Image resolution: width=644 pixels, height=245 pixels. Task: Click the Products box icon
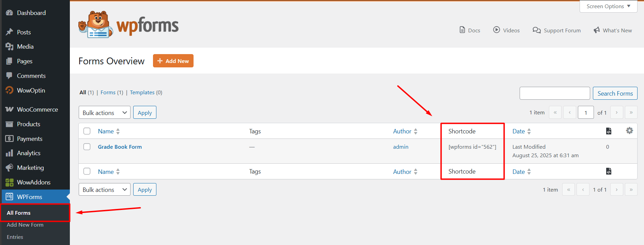pos(9,124)
